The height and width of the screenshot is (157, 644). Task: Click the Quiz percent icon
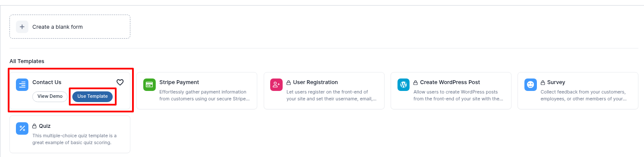click(x=22, y=128)
